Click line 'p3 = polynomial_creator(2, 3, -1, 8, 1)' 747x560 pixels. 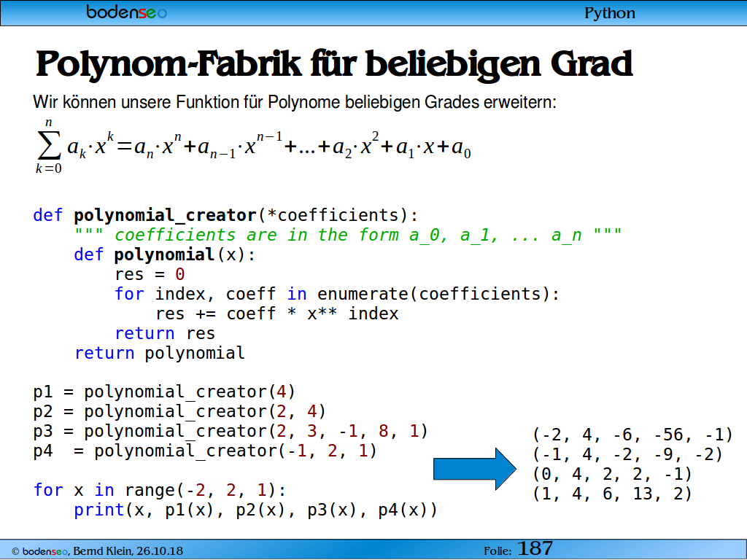231,431
